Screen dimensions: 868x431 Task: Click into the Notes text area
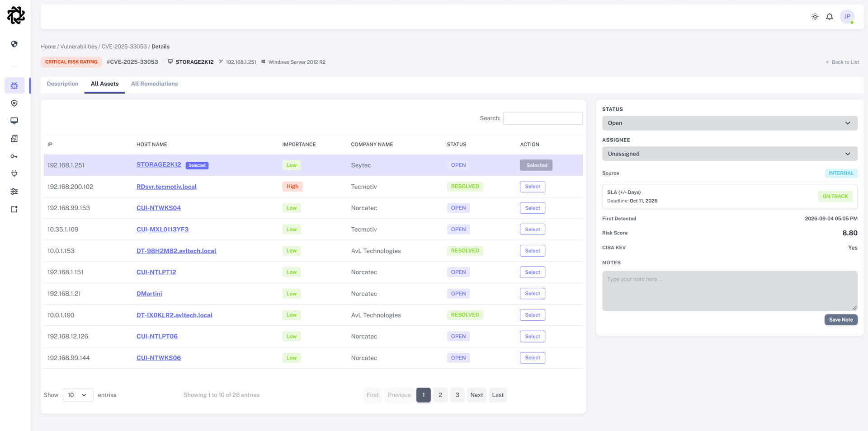[730, 291]
